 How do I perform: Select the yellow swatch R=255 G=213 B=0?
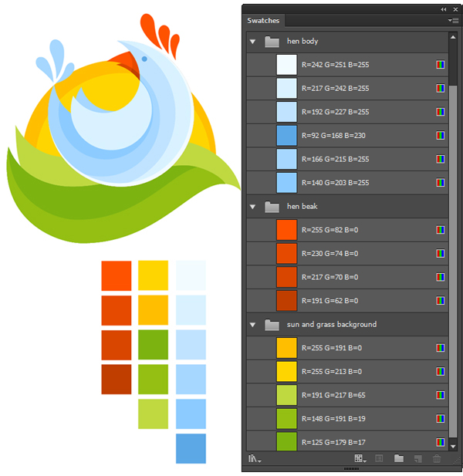[x=286, y=372]
